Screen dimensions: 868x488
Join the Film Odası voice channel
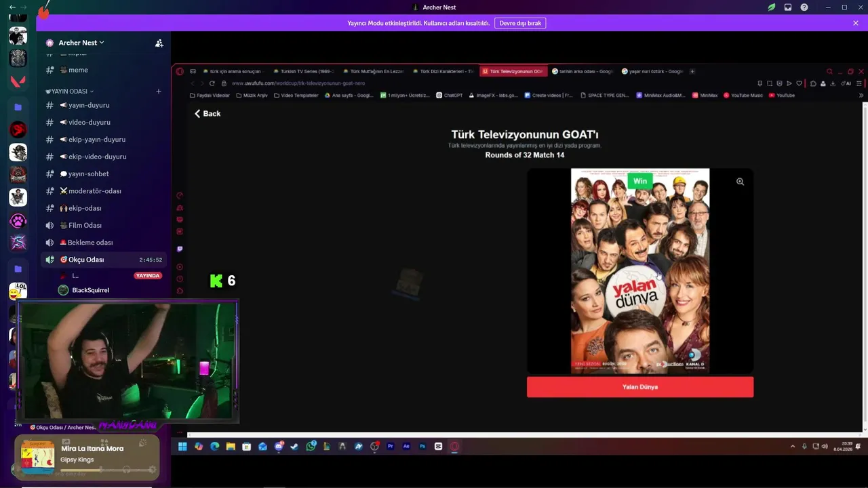pyautogui.click(x=104, y=225)
